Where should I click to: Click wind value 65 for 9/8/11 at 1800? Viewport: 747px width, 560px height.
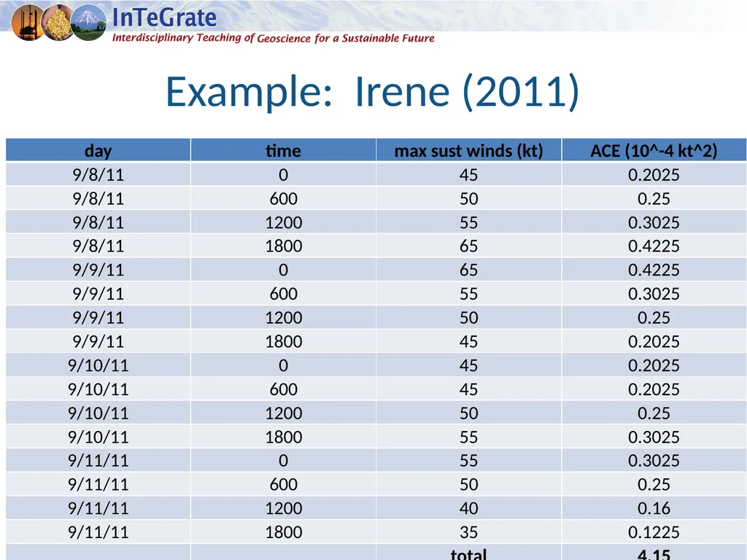pyautogui.click(x=469, y=246)
